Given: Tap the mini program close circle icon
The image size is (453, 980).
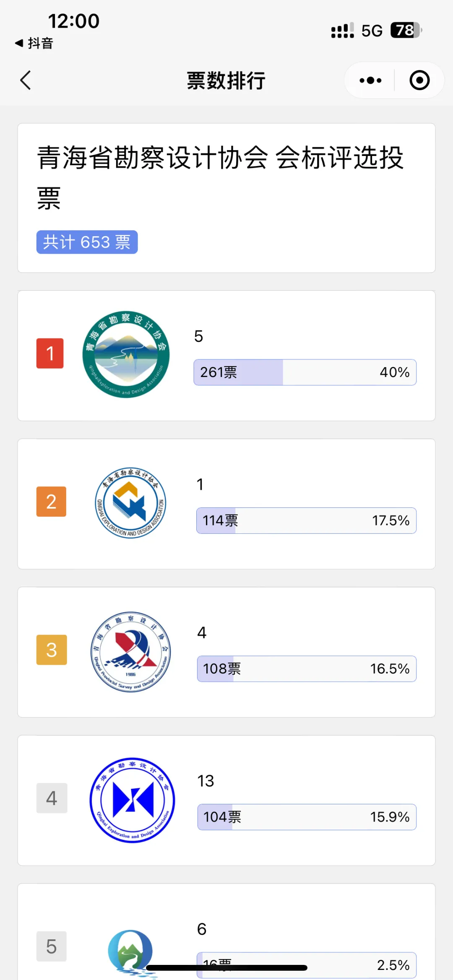Looking at the screenshot, I should [419, 80].
